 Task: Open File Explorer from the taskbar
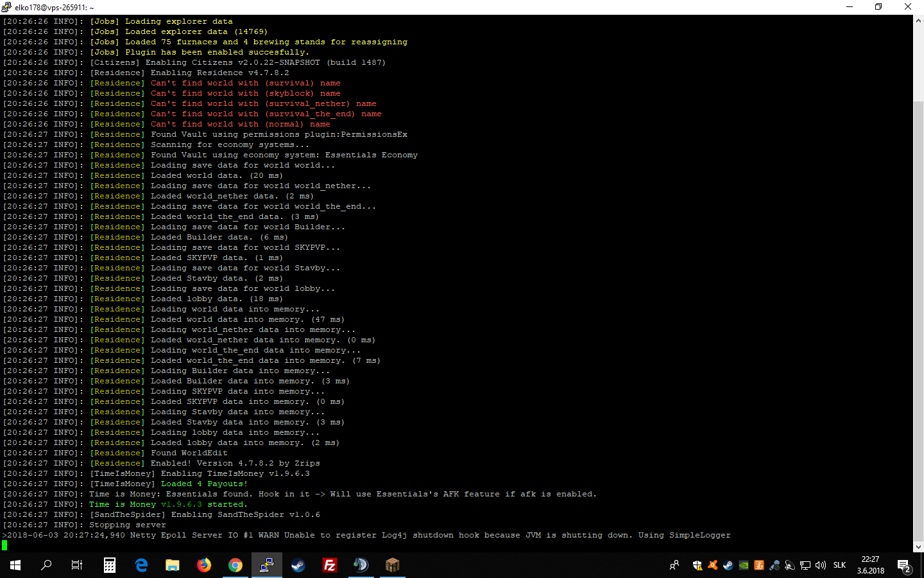[172, 565]
